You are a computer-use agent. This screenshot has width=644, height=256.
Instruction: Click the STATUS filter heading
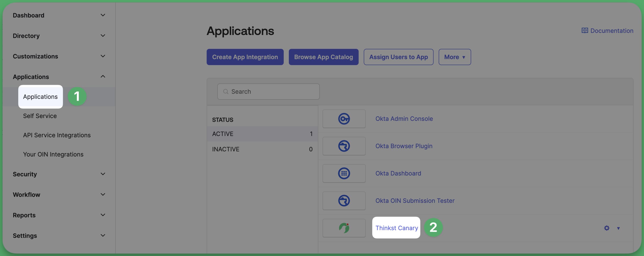coord(222,120)
